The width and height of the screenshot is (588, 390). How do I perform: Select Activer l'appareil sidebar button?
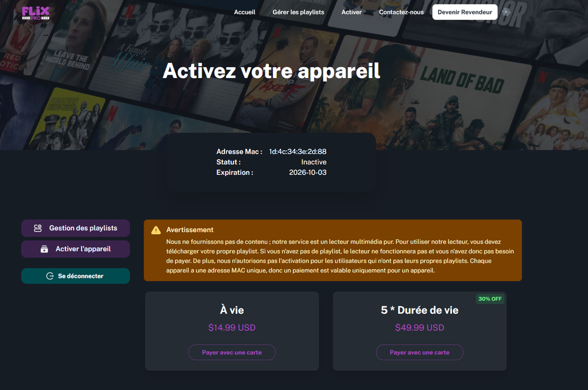coord(75,249)
